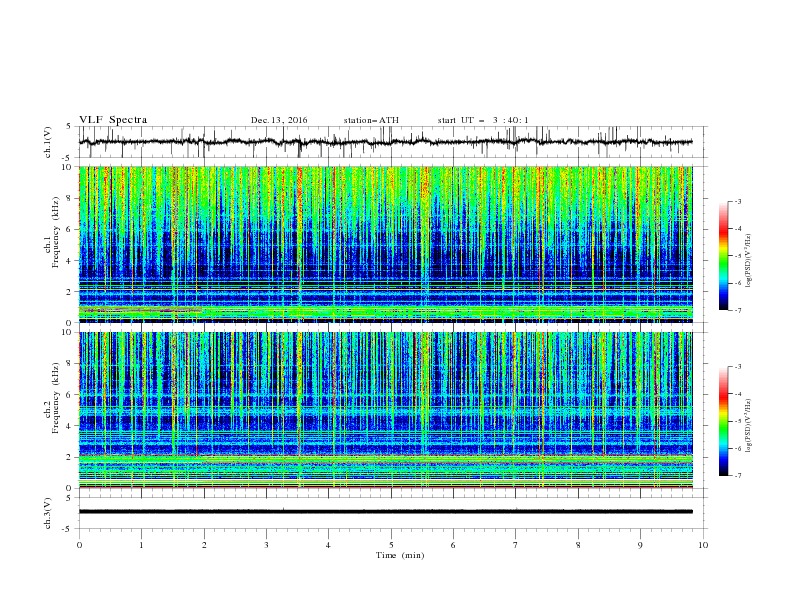Click the "-7" label on ch.2 colorbar
This screenshot has height=612, width=792.
coord(738,475)
